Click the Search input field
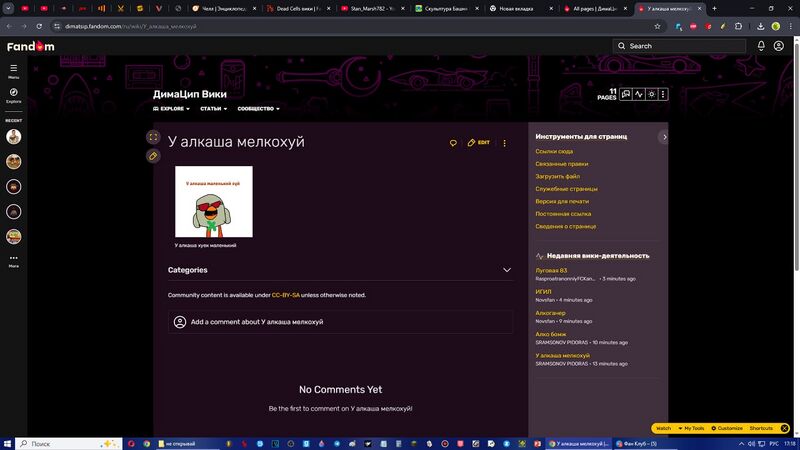The image size is (800, 450). [x=685, y=46]
